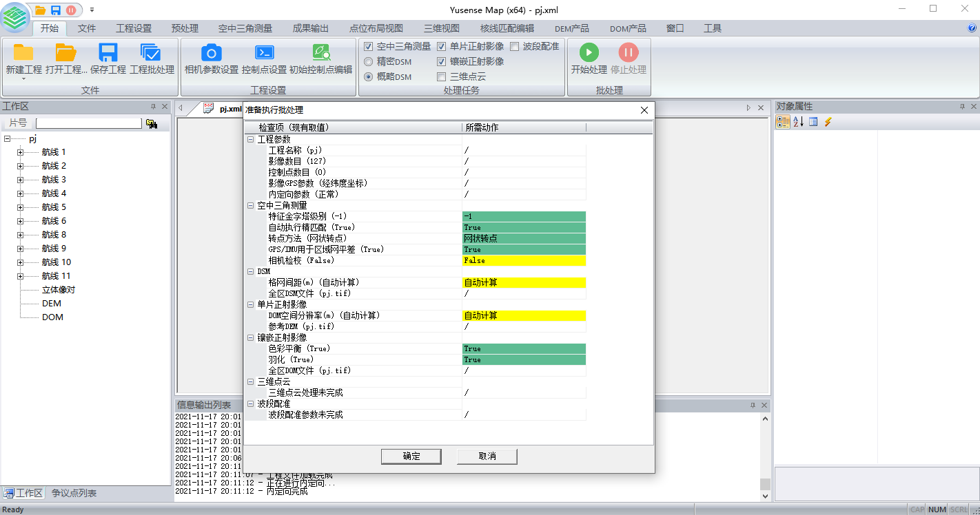Click quick-access open folder icon in title bar

(x=40, y=10)
